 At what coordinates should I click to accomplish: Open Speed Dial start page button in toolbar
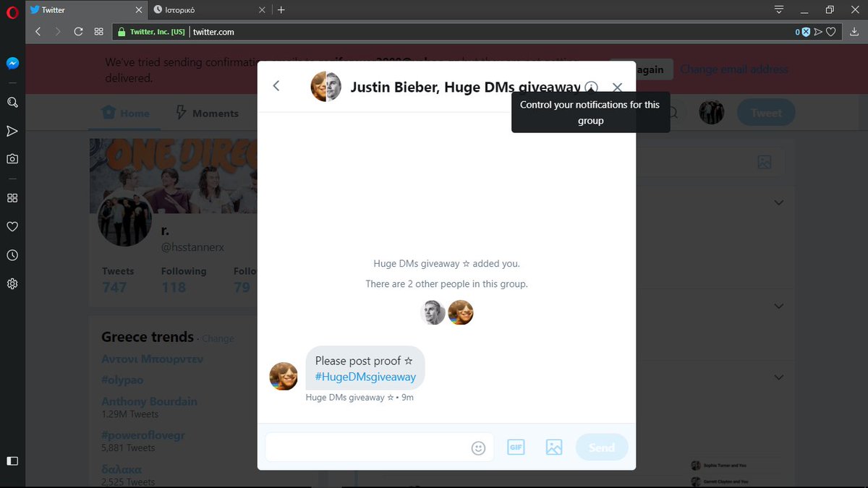pyautogui.click(x=99, y=32)
